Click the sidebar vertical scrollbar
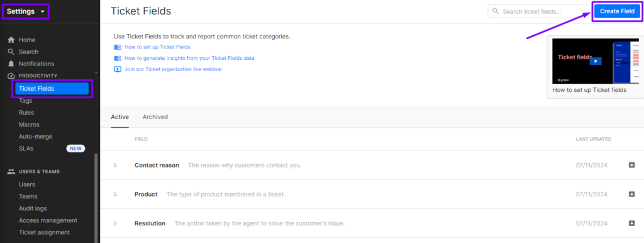644x243 pixels. click(x=96, y=198)
